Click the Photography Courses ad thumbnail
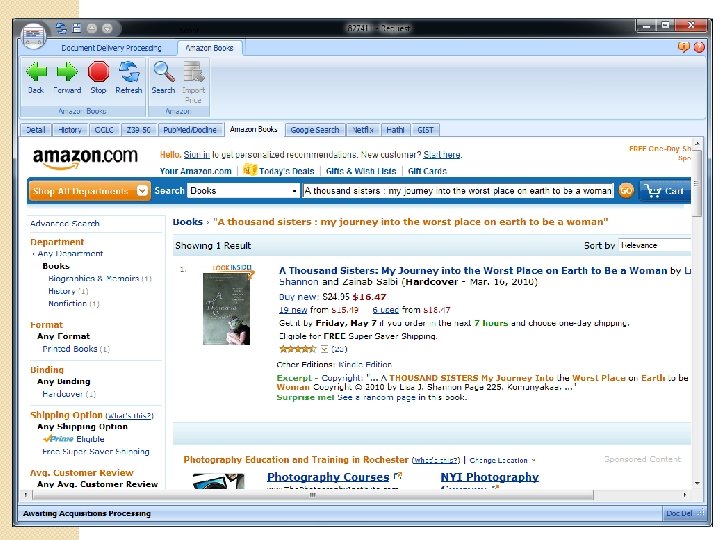Image resolution: width=720 pixels, height=540 pixels. click(218, 480)
